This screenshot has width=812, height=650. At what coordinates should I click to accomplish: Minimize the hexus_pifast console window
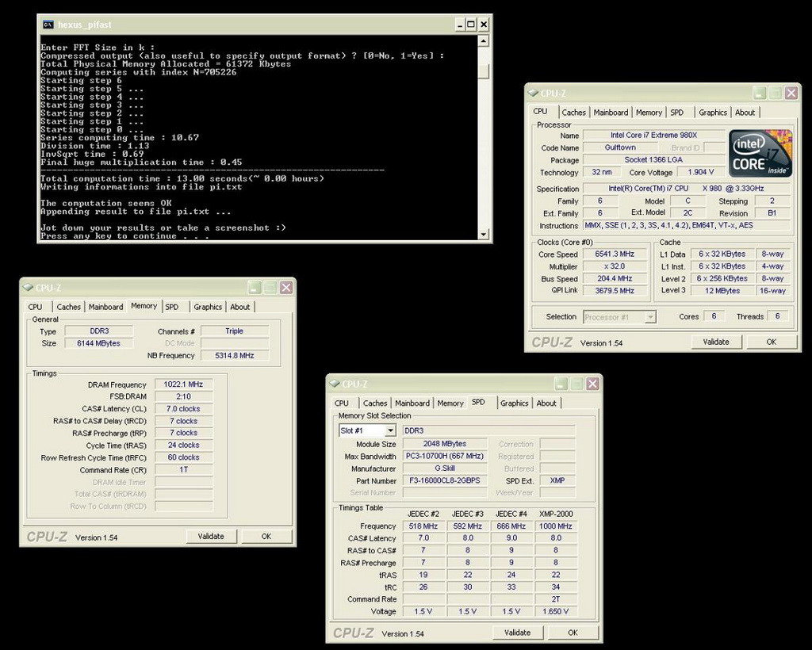[460, 25]
